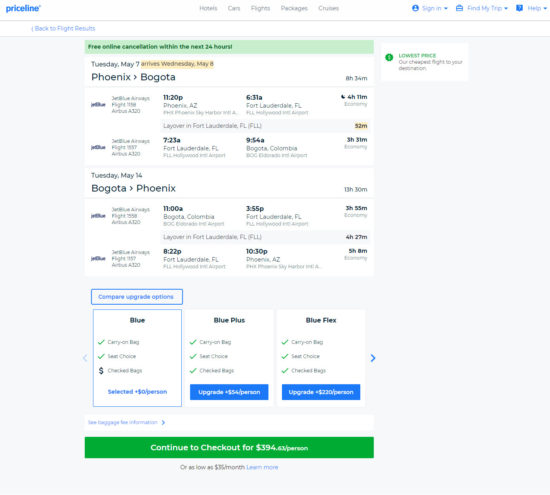Click the 8h 34m total duration
This screenshot has height=495, width=550.
coord(356,78)
